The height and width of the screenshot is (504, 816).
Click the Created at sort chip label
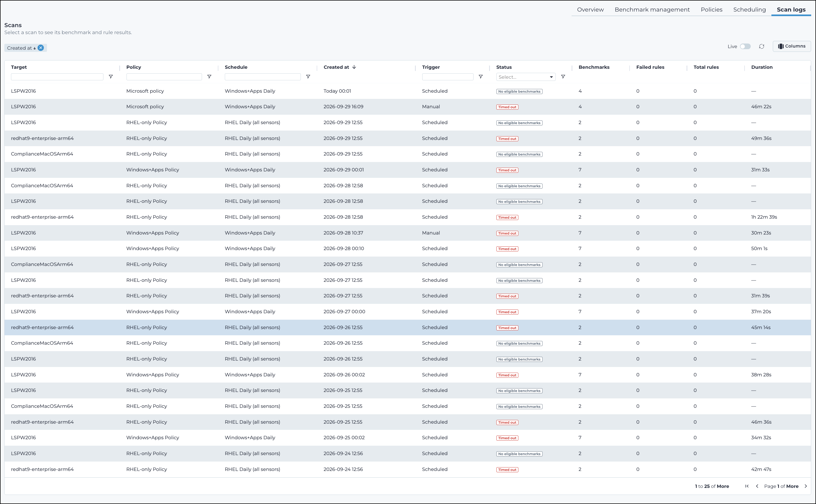tap(19, 48)
